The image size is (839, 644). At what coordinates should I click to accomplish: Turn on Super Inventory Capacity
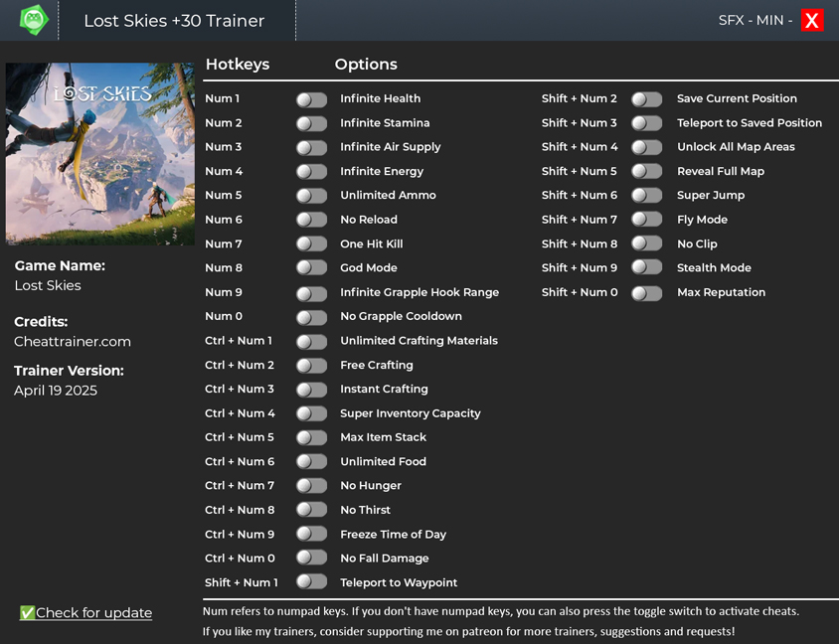pyautogui.click(x=311, y=413)
